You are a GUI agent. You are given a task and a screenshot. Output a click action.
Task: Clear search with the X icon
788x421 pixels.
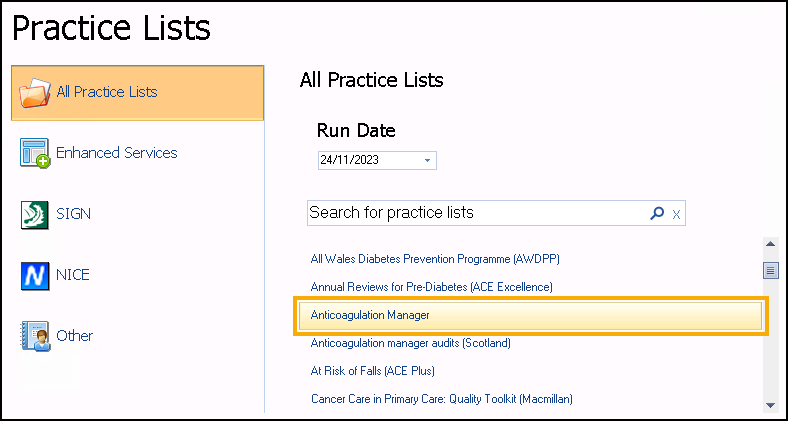[x=676, y=213]
